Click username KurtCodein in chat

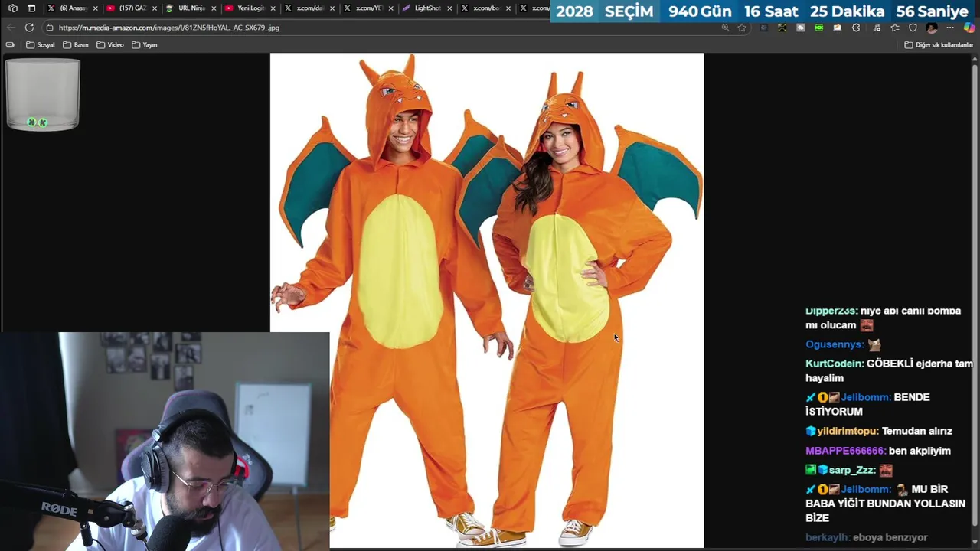835,364
